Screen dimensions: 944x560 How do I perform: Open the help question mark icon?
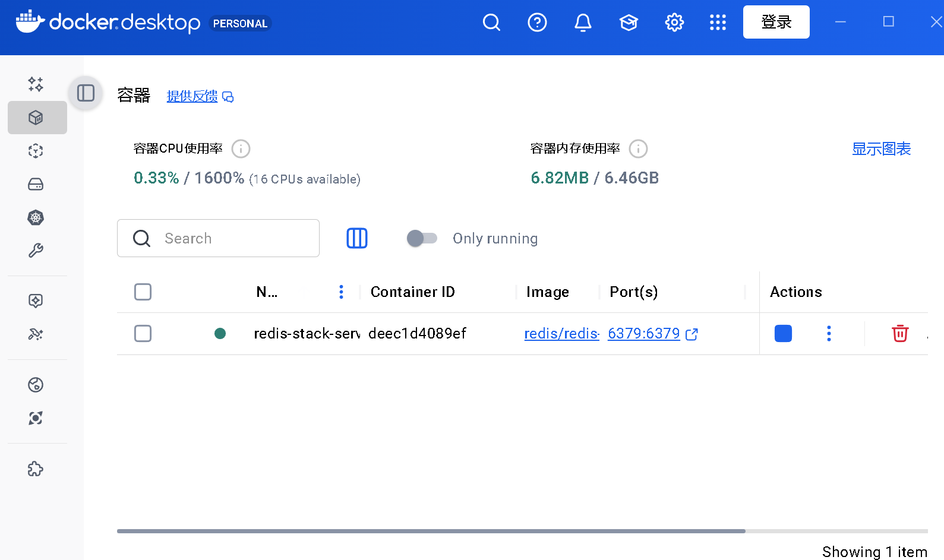click(537, 23)
